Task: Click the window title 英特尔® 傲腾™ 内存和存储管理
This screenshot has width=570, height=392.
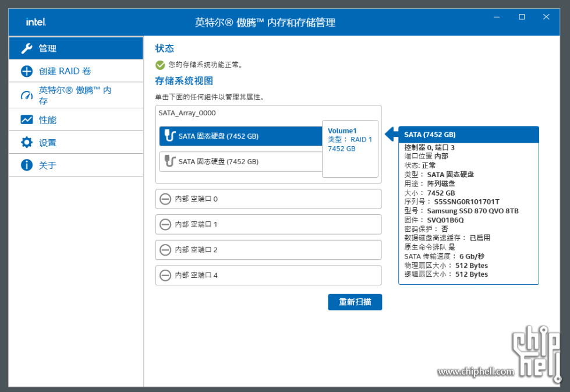Action: pyautogui.click(x=265, y=23)
